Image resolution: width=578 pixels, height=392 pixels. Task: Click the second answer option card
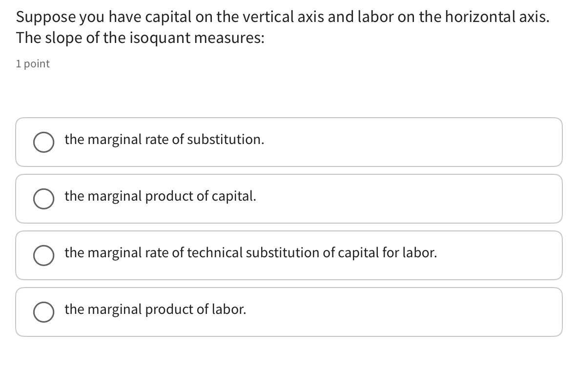pos(289,199)
